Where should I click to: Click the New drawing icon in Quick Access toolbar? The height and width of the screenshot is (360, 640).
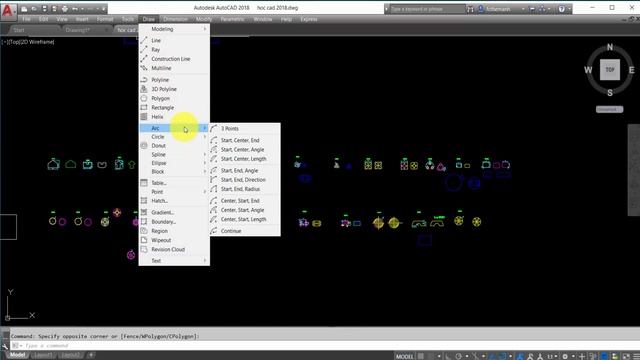(x=24, y=9)
